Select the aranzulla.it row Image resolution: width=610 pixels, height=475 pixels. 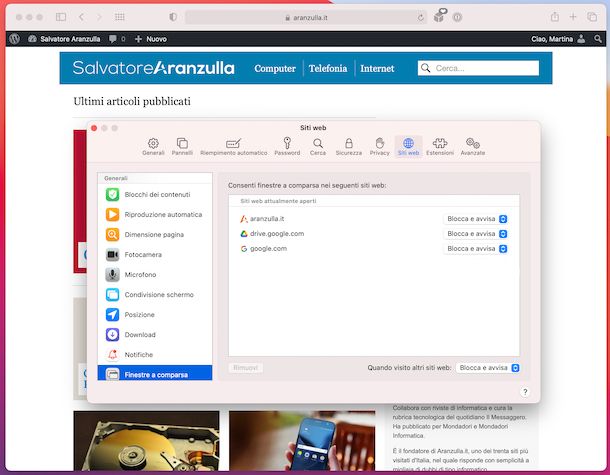[x=373, y=219]
